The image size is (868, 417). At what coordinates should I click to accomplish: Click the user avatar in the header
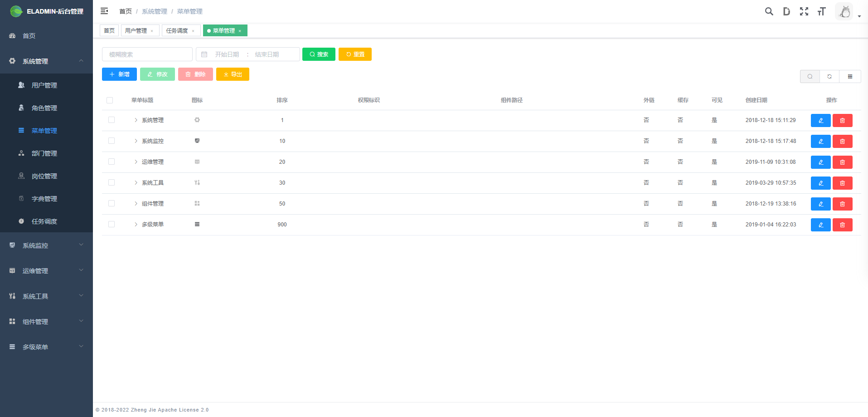(x=844, y=11)
